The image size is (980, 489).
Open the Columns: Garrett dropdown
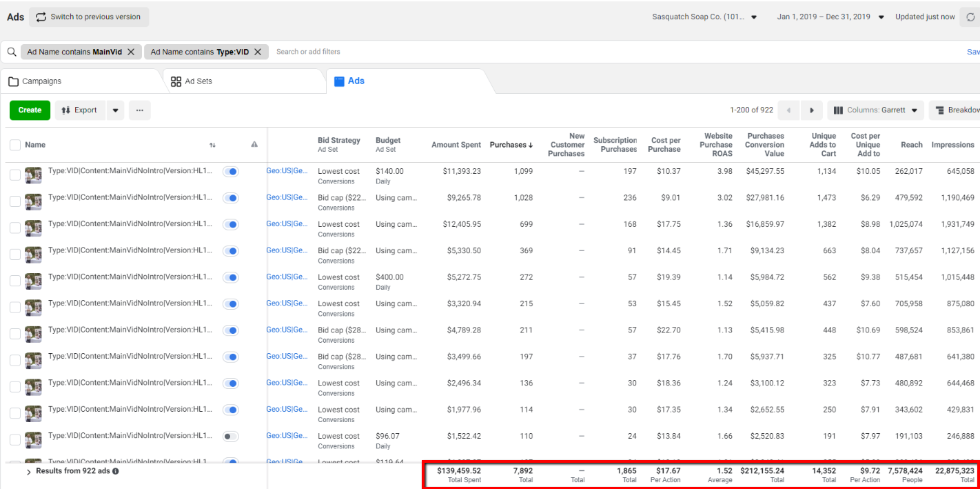pyautogui.click(x=875, y=110)
